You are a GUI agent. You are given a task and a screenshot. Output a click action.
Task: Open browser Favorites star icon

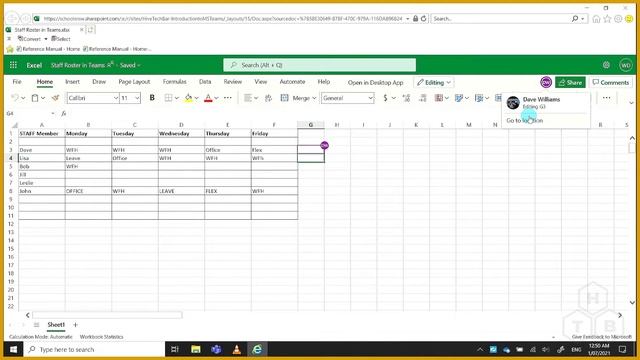(x=607, y=19)
